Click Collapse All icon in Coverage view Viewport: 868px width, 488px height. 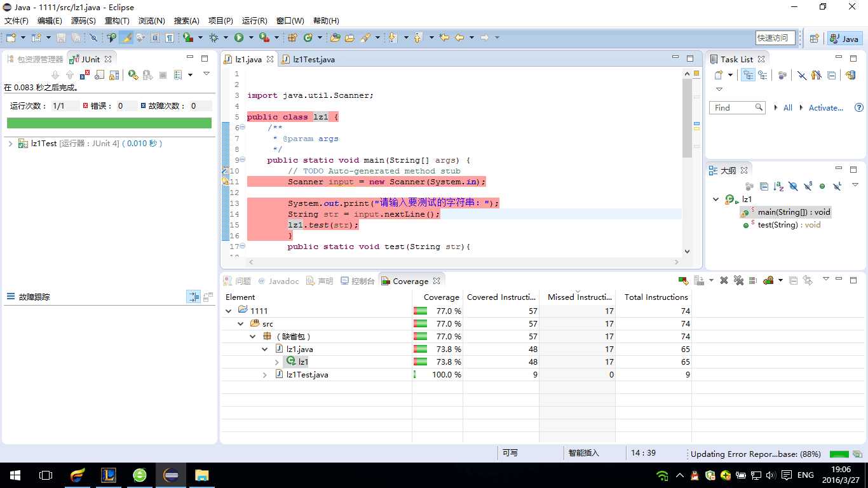click(x=793, y=280)
